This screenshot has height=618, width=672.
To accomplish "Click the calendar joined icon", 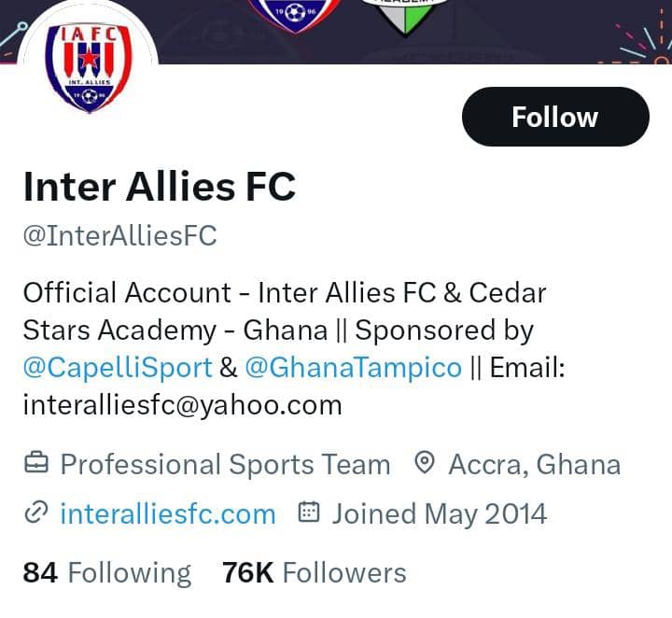I will [309, 513].
